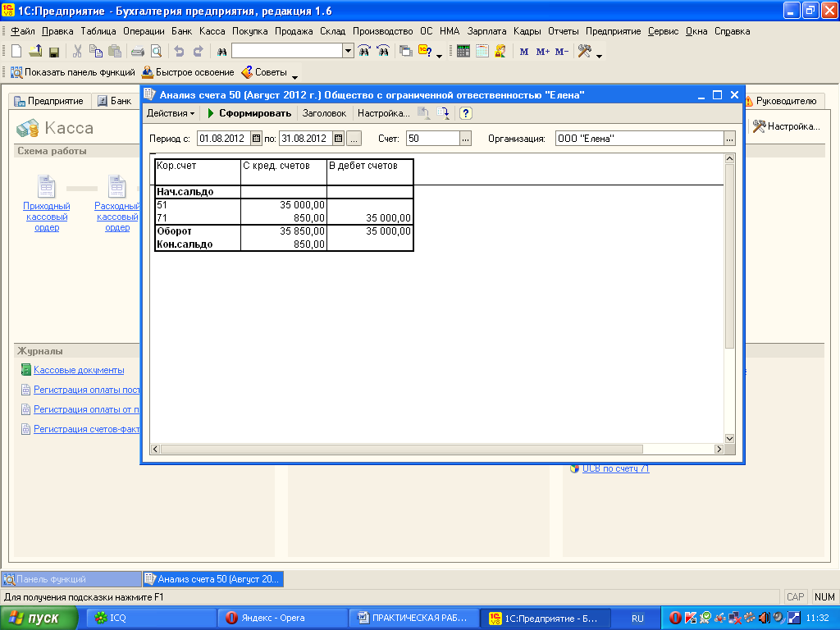Open organization selection ellipsis button
Screen dimensions: 840x630
click(729, 138)
